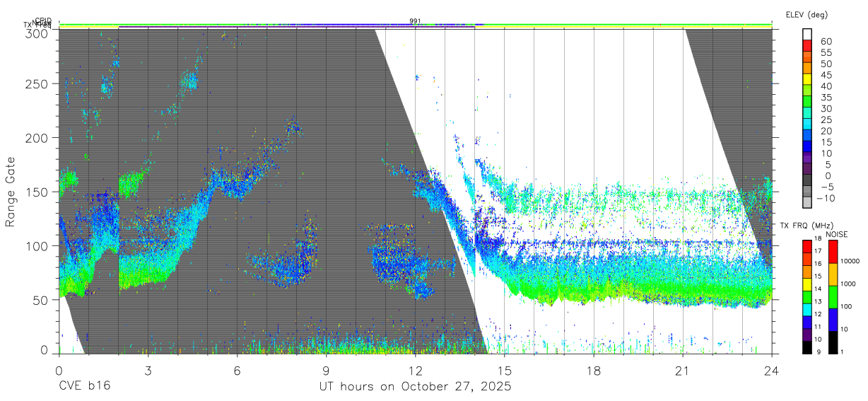This screenshot has height=401, width=868.
Task: Click the 'ELEV (deg)' colorbar title
Action: point(807,15)
